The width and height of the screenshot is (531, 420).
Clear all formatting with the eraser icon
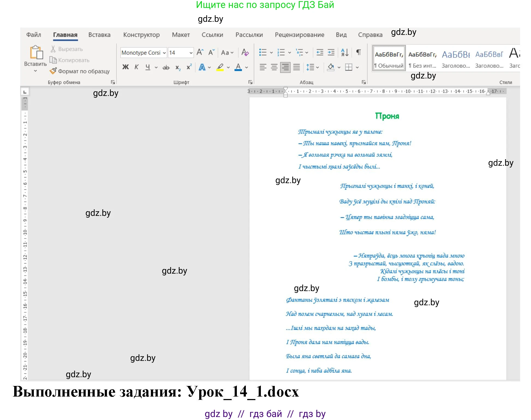pos(245,52)
